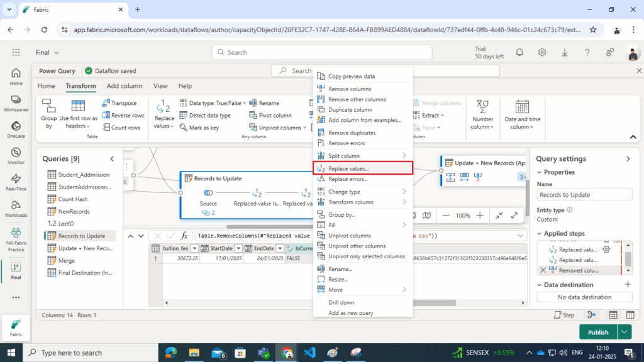Collapse Query settings pane chevron
The height and width of the screenshot is (362, 644).
[x=628, y=159]
